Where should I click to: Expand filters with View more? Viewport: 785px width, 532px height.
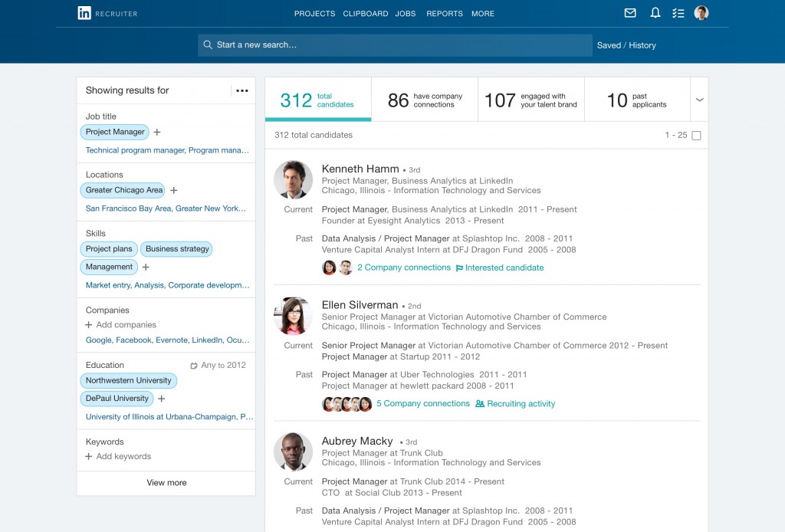tap(166, 482)
